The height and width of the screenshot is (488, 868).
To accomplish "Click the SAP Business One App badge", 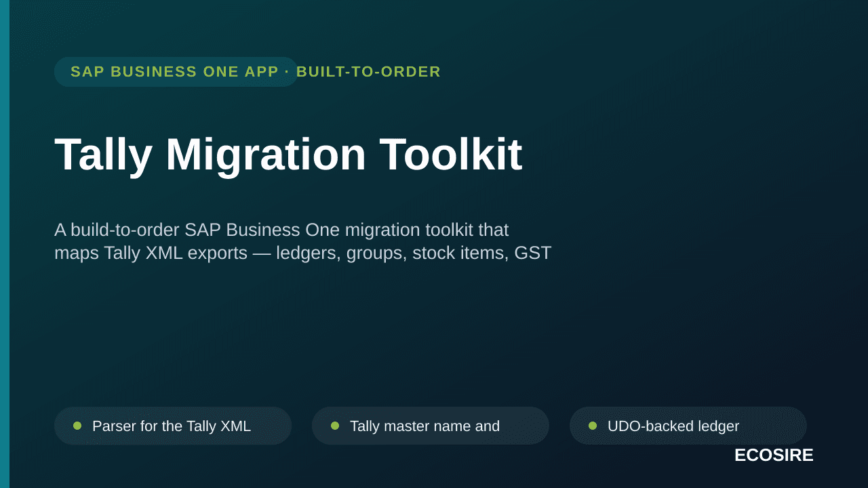I will click(176, 72).
